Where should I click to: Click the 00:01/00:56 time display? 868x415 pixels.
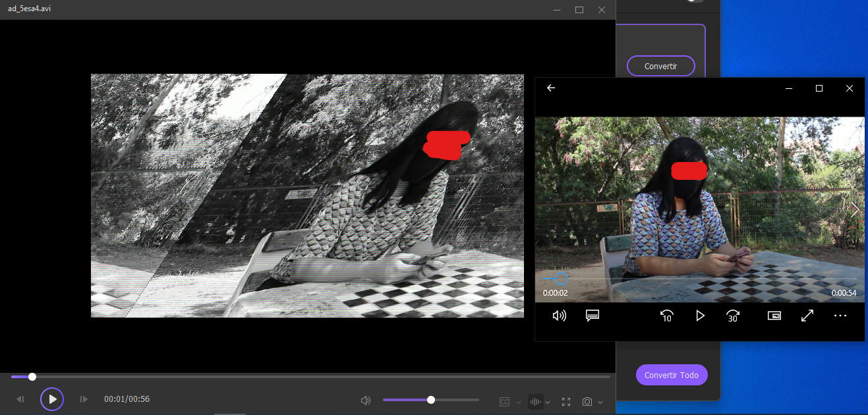point(127,399)
